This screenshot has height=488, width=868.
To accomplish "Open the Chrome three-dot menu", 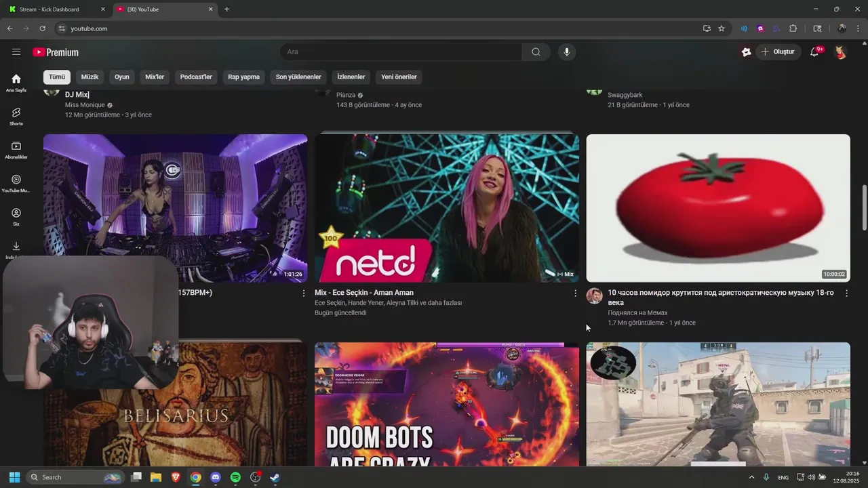I will (x=859, y=28).
